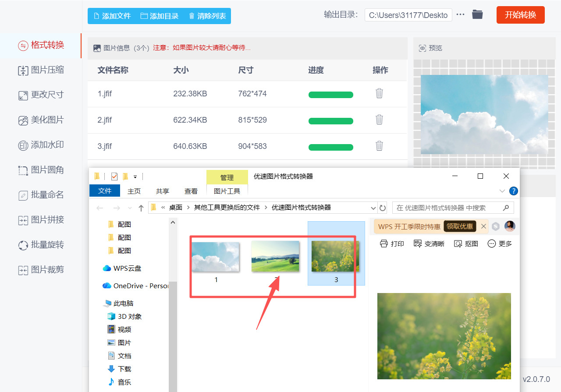Toggle the checkbox icon in Explorer quick access toolbar

coord(114,176)
